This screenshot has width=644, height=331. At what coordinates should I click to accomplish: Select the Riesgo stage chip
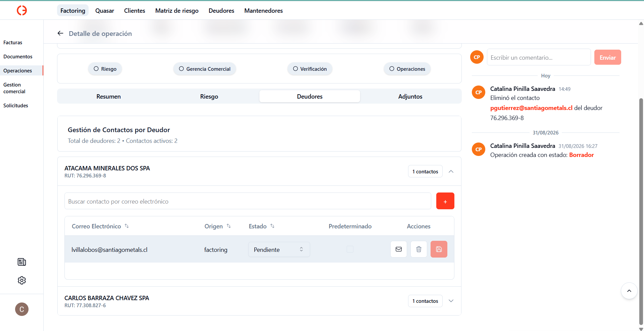pos(105,69)
